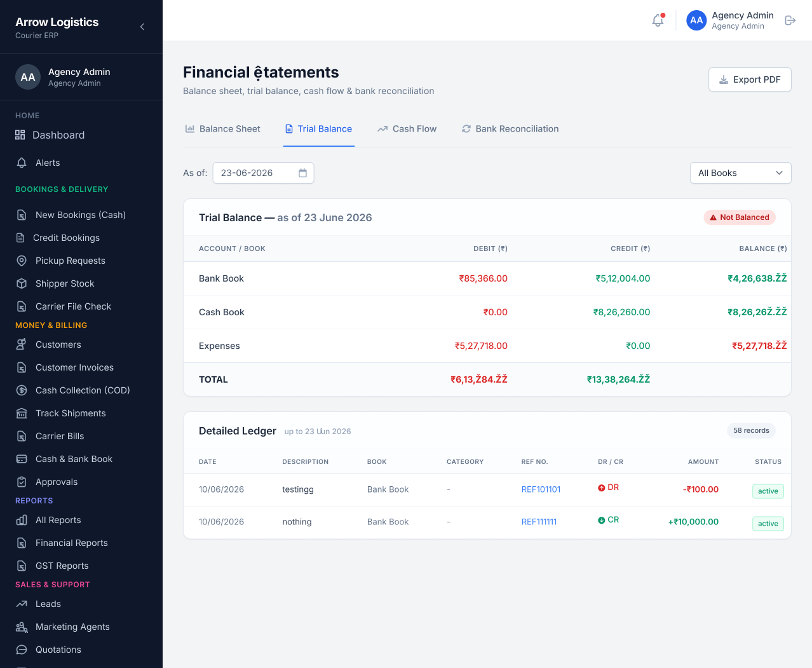Image resolution: width=812 pixels, height=668 pixels.
Task: Open the notifications bell icon
Action: click(x=658, y=20)
